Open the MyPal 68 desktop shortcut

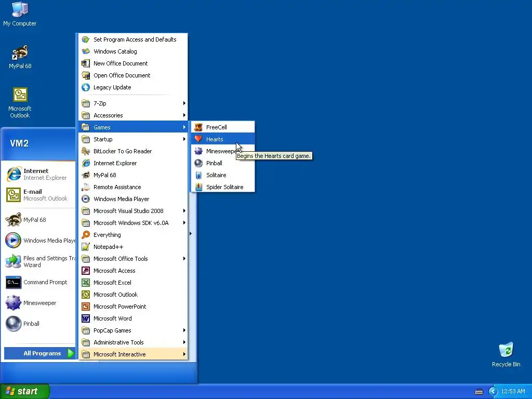pyautogui.click(x=20, y=57)
